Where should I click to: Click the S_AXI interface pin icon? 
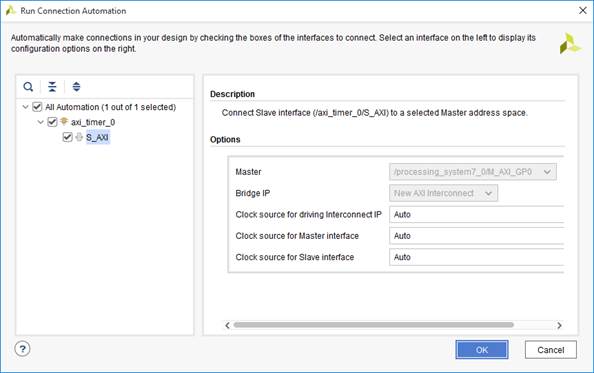[x=79, y=137]
